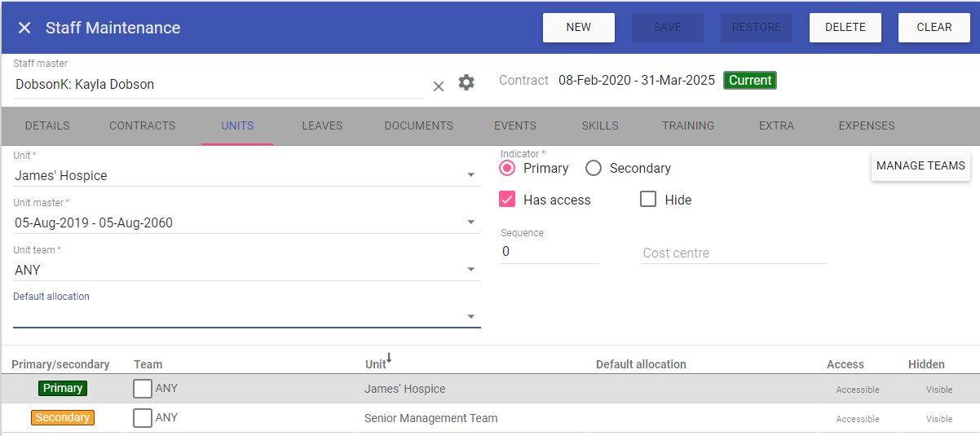Select the Secondary indicator radio button
Viewport: 980px width, 436px height.
[x=594, y=168]
